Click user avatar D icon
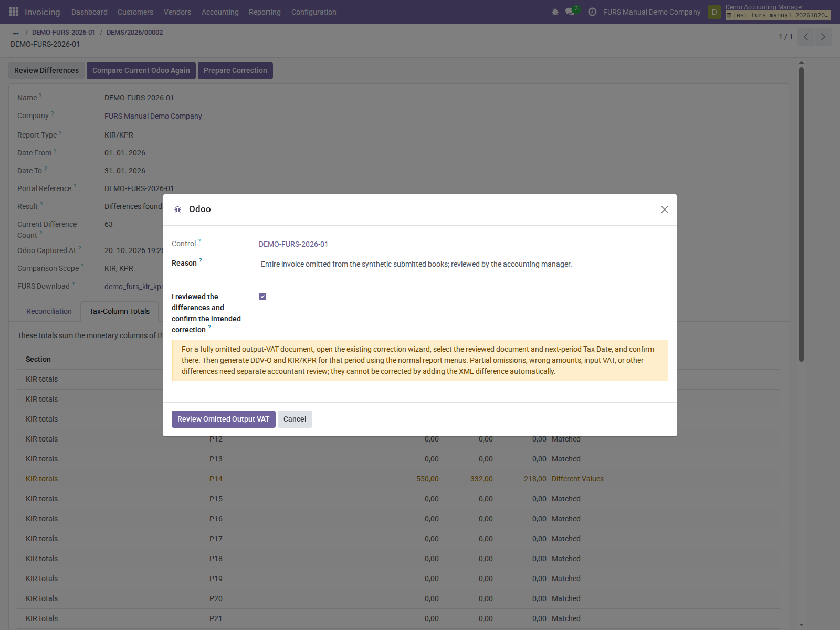Image resolution: width=840 pixels, height=630 pixels. coord(714,12)
